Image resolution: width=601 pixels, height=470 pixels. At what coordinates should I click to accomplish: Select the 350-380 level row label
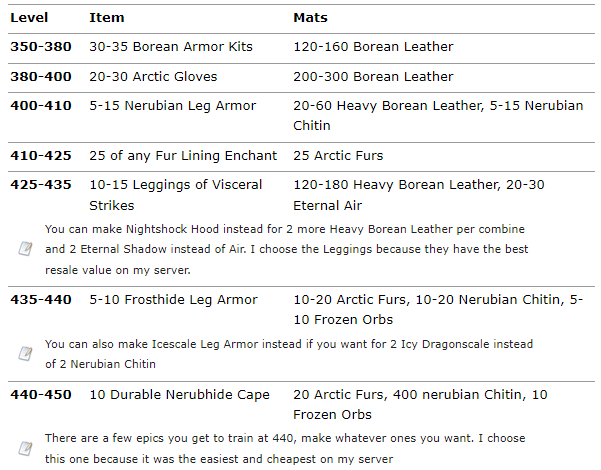tap(40, 47)
